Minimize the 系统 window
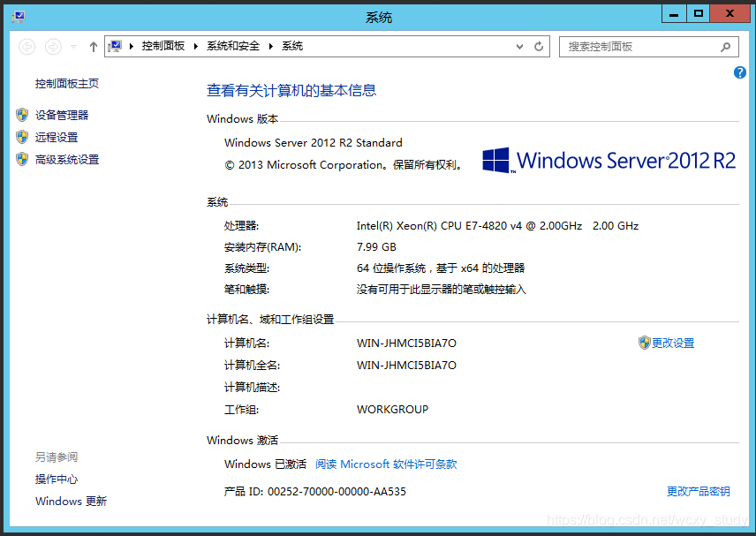Screen dimensions: 756x536 tap(674, 14)
